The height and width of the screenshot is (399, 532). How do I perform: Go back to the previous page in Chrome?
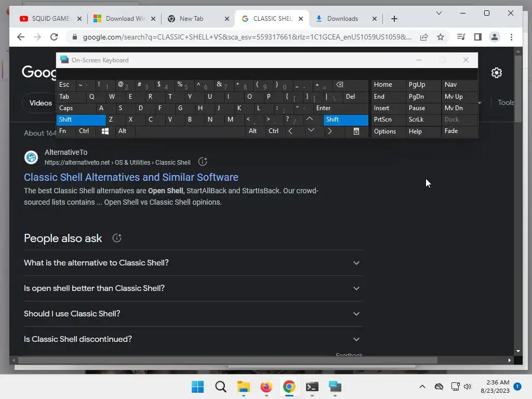[21, 37]
